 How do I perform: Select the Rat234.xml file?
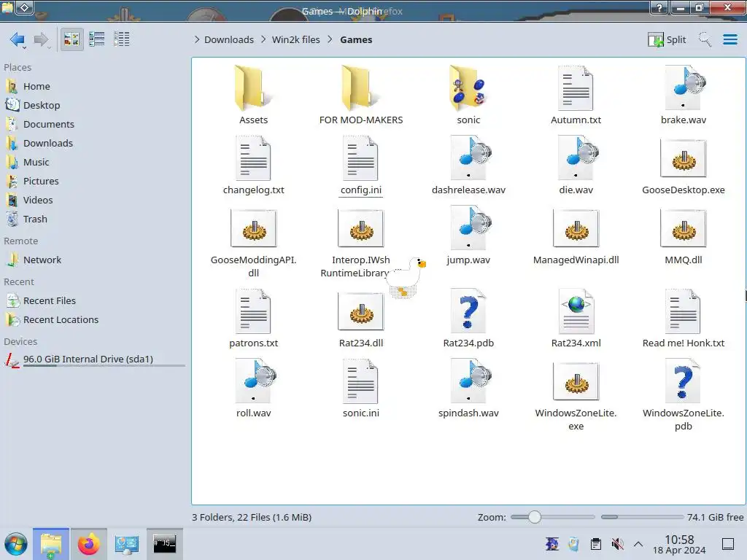[576, 319]
